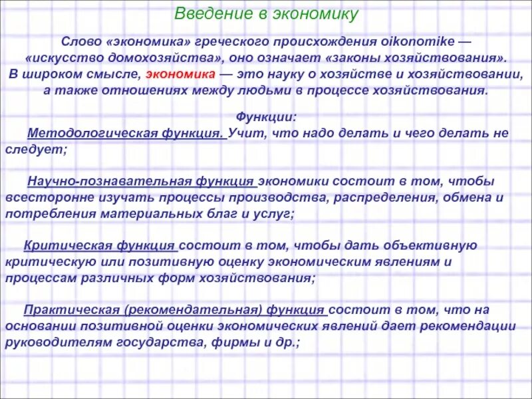Click the words 'Слово «экономика» греческого'
Screen dimensions: 532x399
(165, 42)
